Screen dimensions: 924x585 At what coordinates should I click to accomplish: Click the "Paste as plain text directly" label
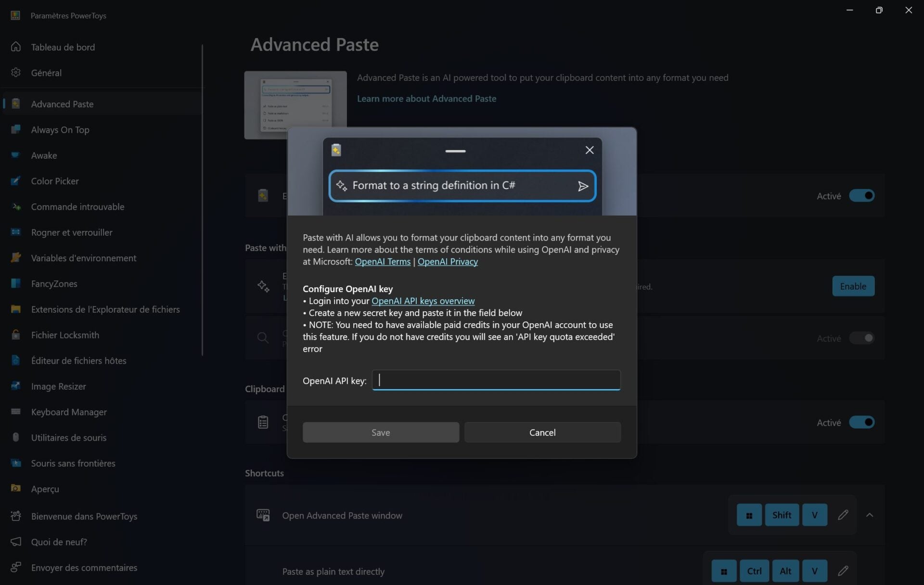(x=333, y=572)
